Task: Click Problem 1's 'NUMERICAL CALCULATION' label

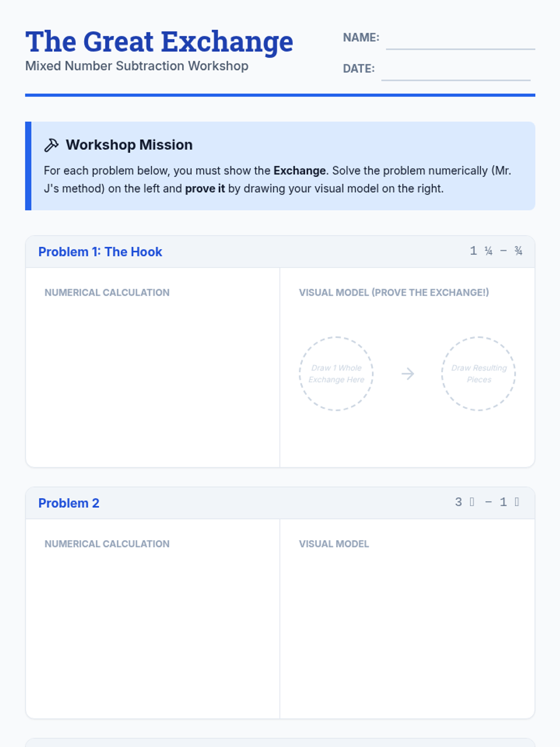Action: coord(107,293)
